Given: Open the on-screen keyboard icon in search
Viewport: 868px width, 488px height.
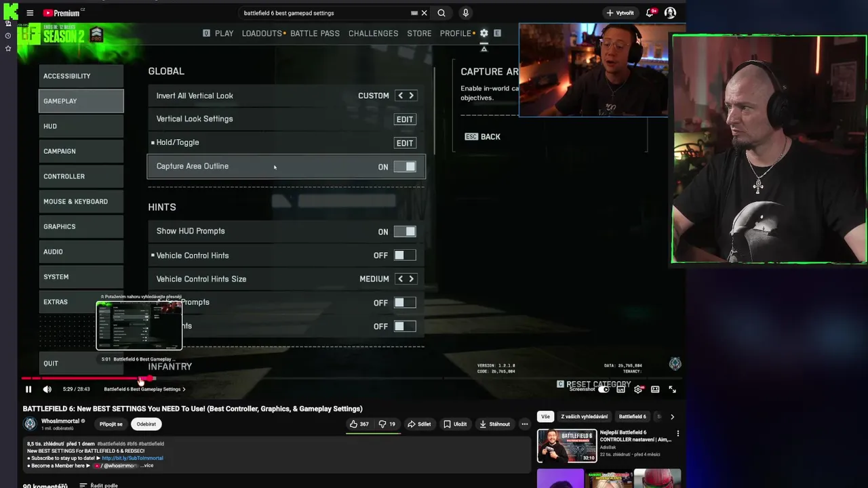Looking at the screenshot, I should pos(414,13).
